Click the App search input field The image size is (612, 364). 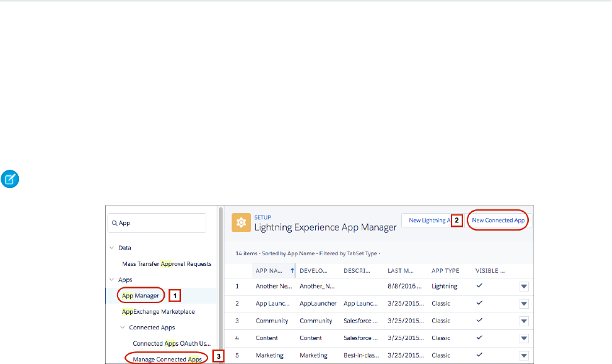pos(157,223)
